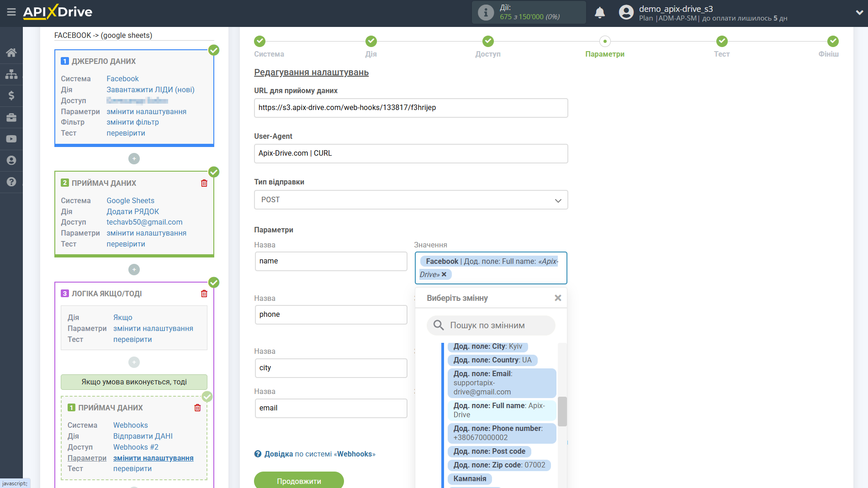868x488 pixels.
Task: Remove the Full name variable tag
Action: tap(444, 274)
